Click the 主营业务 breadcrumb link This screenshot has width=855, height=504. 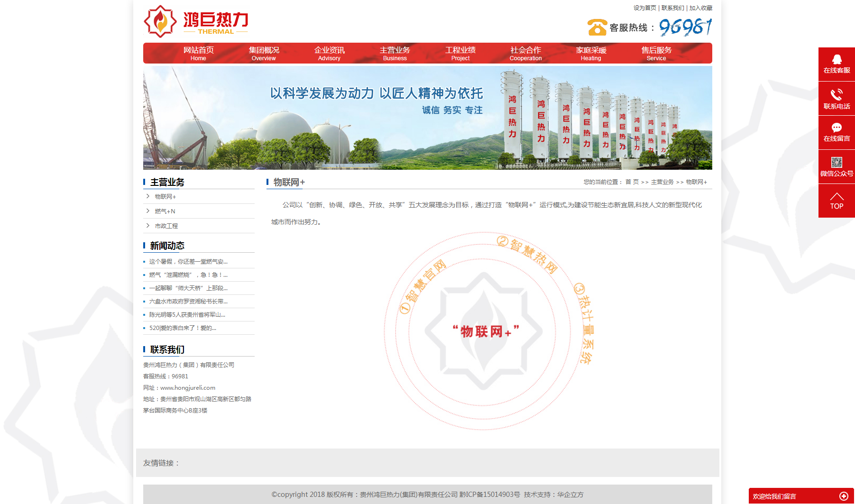click(662, 182)
